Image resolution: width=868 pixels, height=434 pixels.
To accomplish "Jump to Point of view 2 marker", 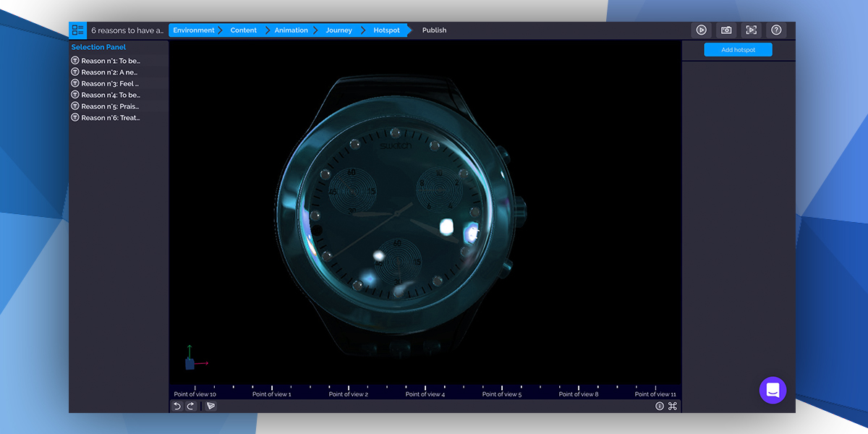I will (349, 394).
